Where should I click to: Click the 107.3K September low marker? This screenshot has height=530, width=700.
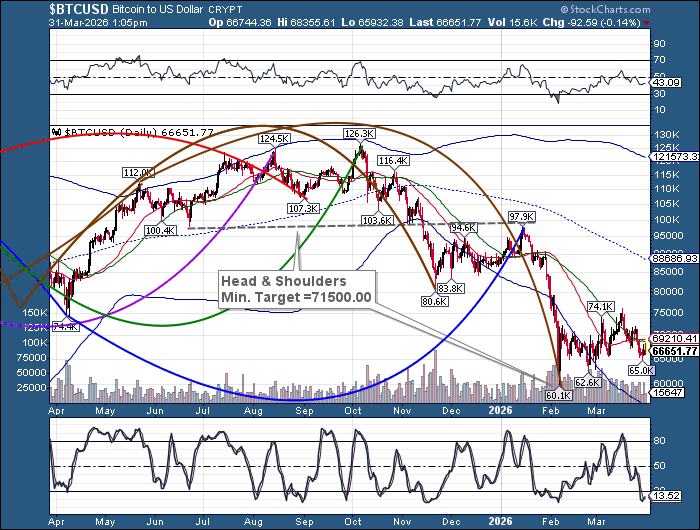302,208
